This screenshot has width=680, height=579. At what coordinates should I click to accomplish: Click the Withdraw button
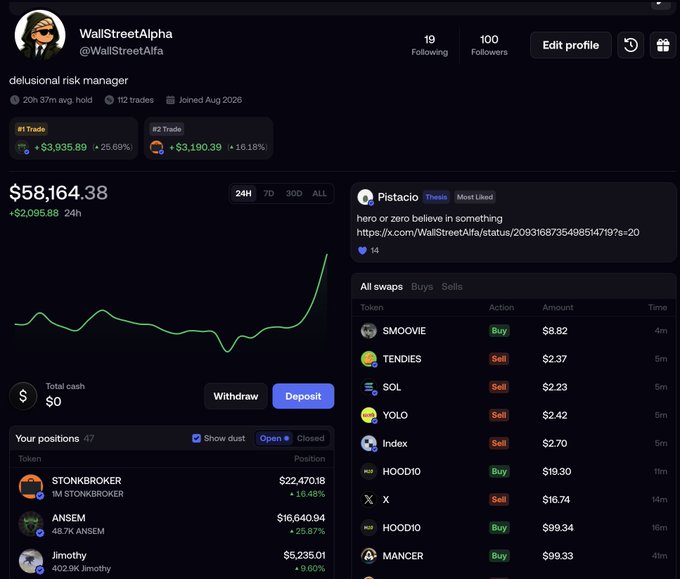[x=235, y=396]
